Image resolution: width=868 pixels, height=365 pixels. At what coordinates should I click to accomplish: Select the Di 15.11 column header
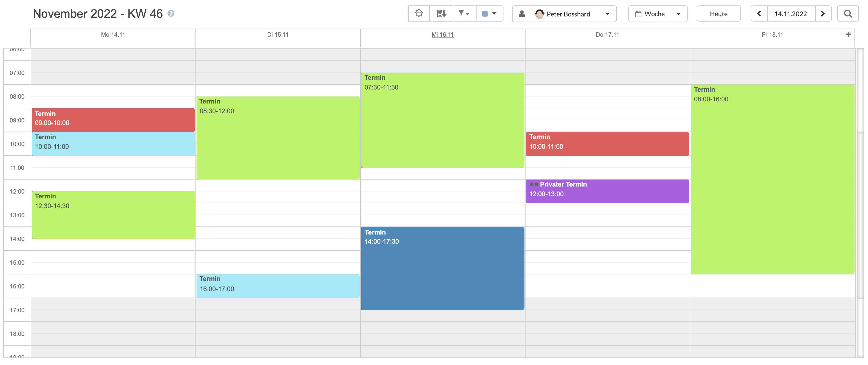(x=278, y=35)
